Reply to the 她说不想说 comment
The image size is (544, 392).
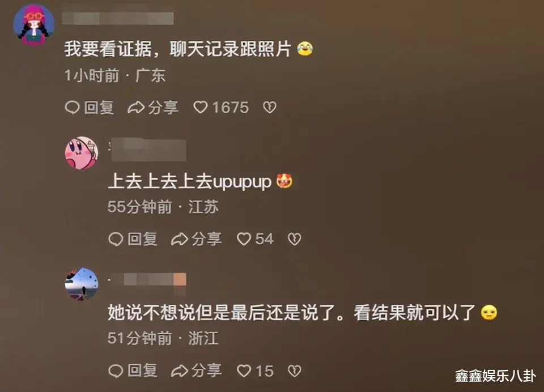point(133,371)
